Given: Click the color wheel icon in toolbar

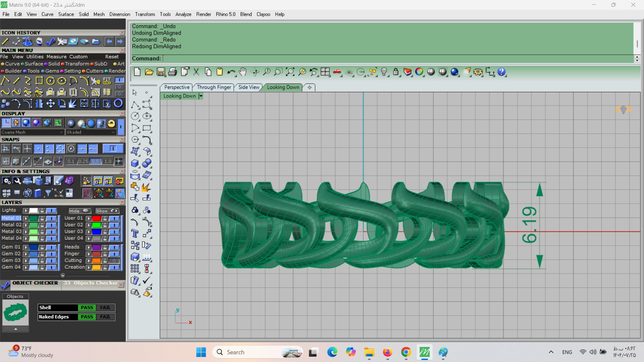Looking at the screenshot, I should pos(419,72).
